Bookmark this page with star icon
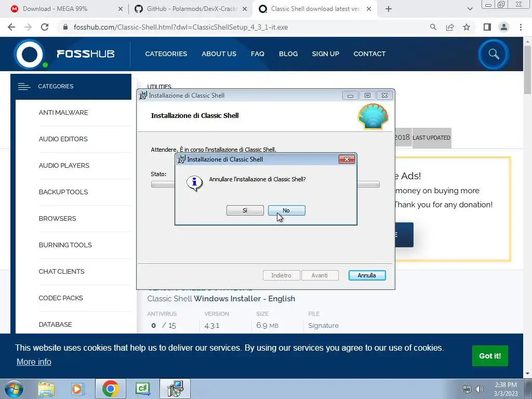The height and width of the screenshot is (399, 532). pos(467,27)
